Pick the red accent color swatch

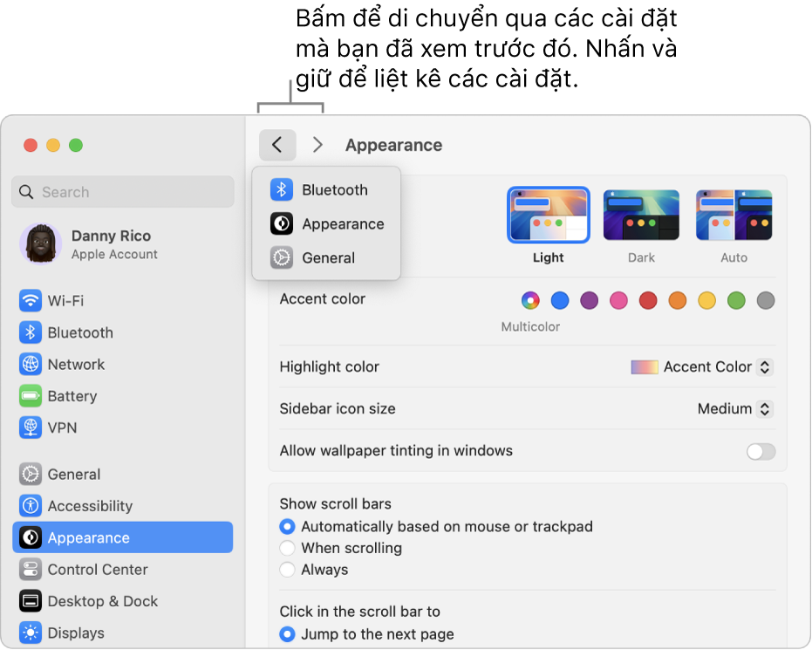[x=648, y=300]
